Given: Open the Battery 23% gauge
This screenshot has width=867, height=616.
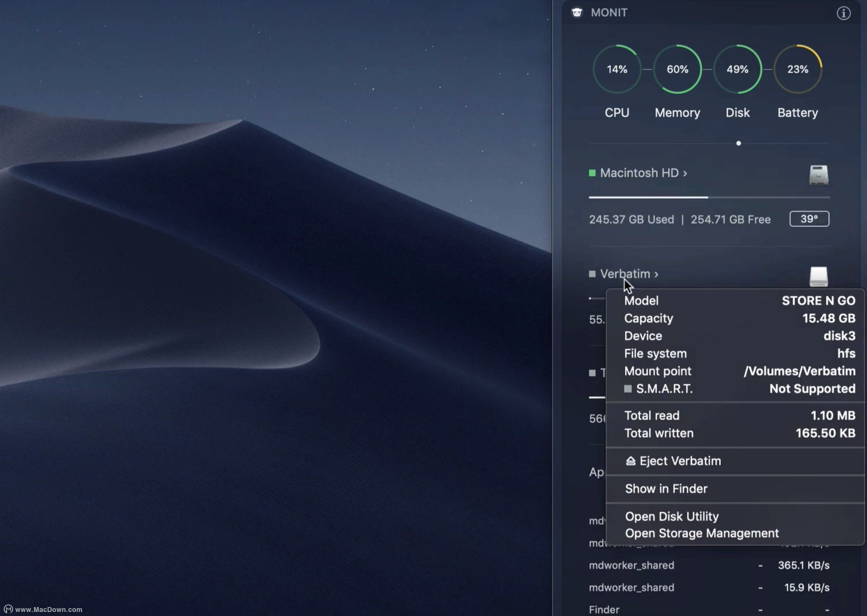Looking at the screenshot, I should pyautogui.click(x=797, y=69).
